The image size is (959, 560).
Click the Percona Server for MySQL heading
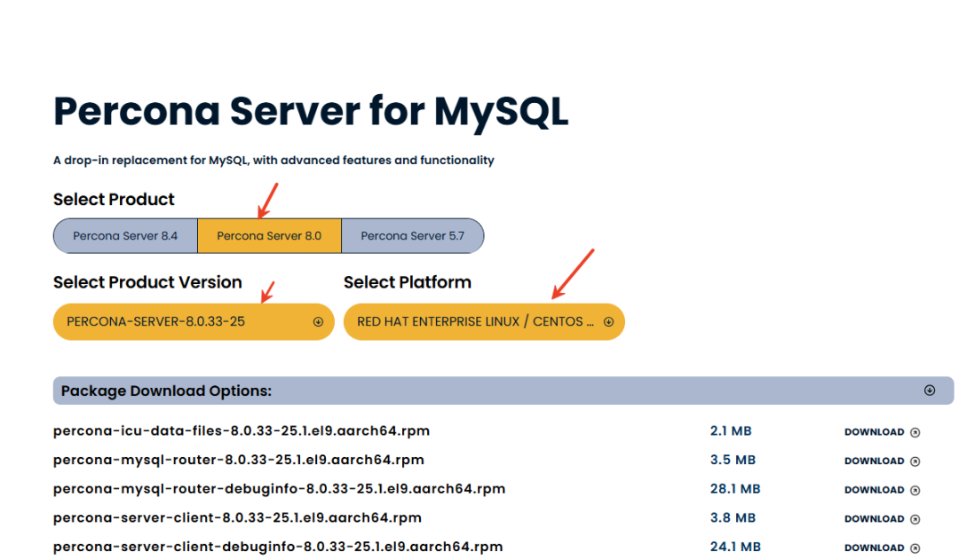point(311,112)
